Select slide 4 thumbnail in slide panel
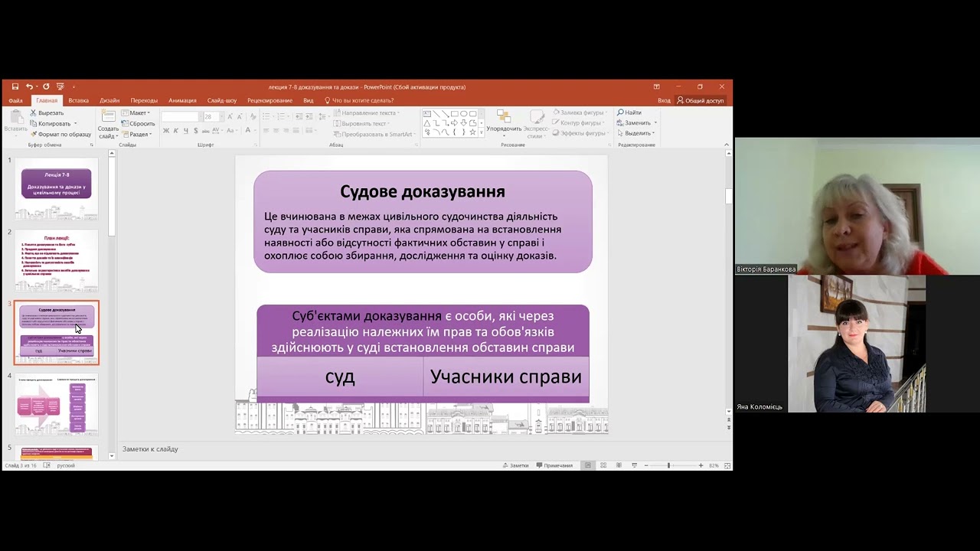This screenshot has height=551, width=980. tap(57, 404)
